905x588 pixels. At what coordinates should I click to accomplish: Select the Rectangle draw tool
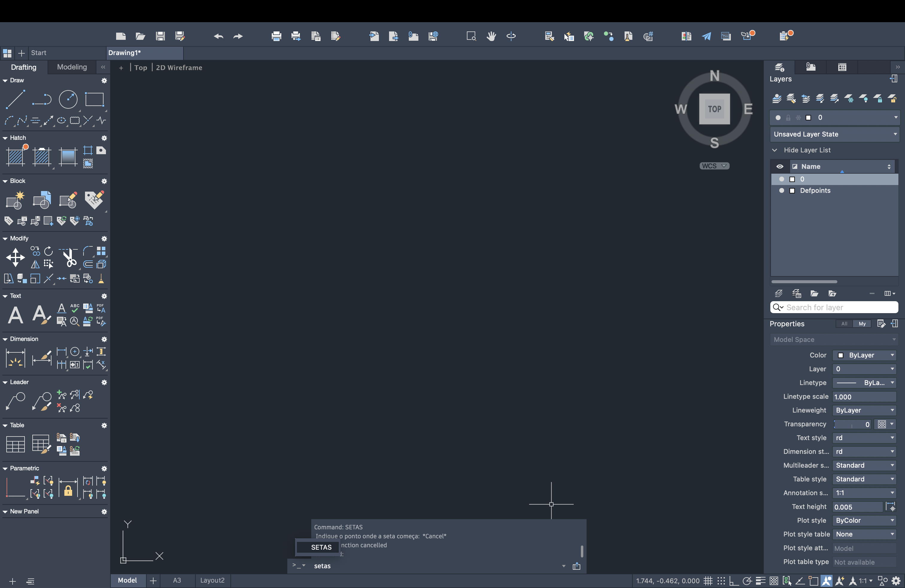click(94, 100)
